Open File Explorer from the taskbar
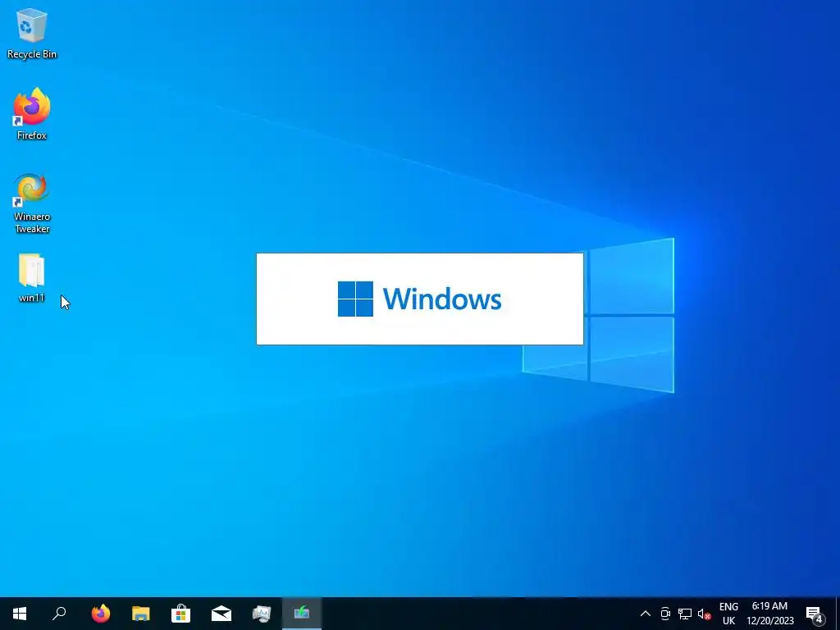This screenshot has height=630, width=840. coord(141,614)
